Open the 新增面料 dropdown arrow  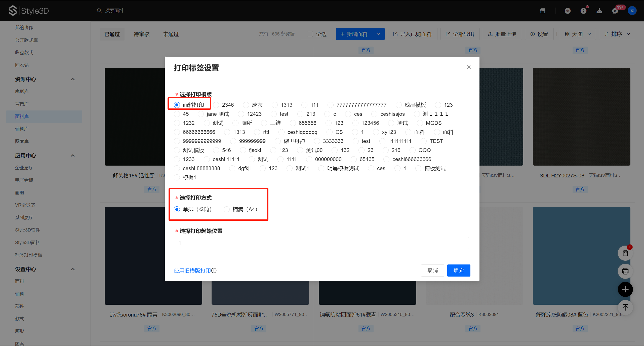[x=378, y=34]
